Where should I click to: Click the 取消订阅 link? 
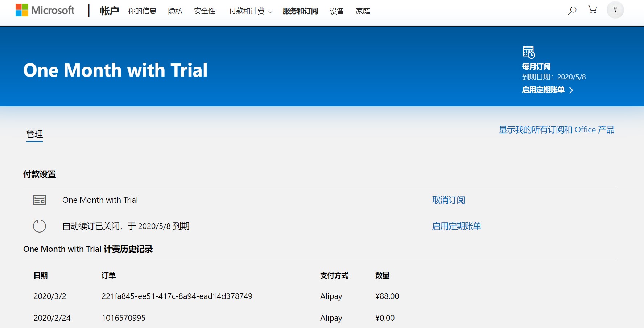tap(449, 200)
